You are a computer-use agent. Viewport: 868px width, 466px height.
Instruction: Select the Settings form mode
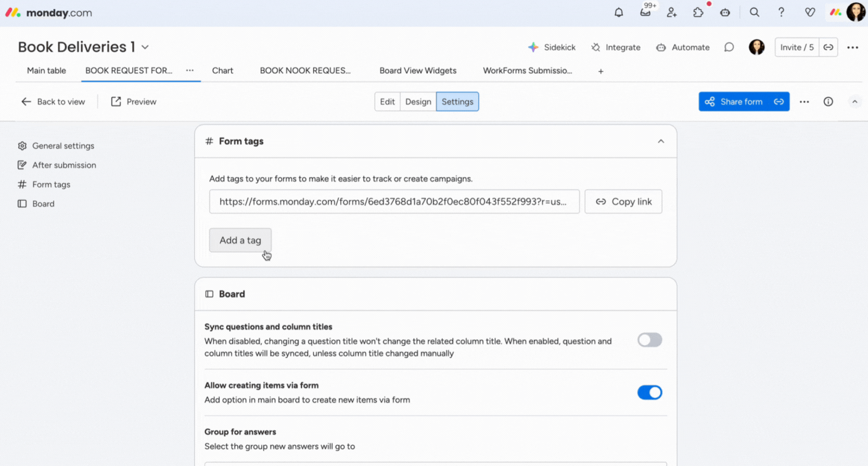point(457,101)
